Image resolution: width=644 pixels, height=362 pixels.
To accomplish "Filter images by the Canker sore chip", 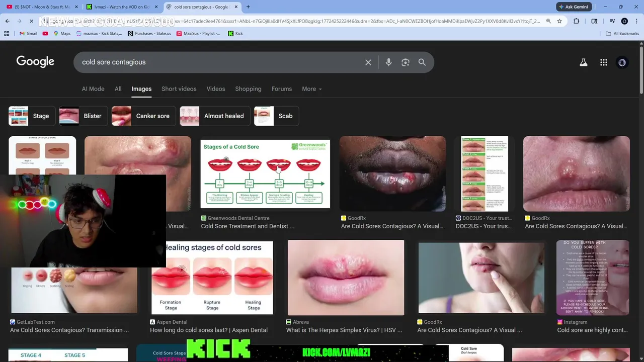I will coord(143,116).
